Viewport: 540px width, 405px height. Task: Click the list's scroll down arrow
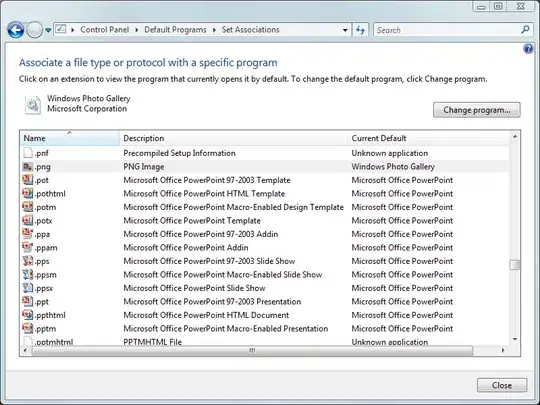pyautogui.click(x=515, y=339)
